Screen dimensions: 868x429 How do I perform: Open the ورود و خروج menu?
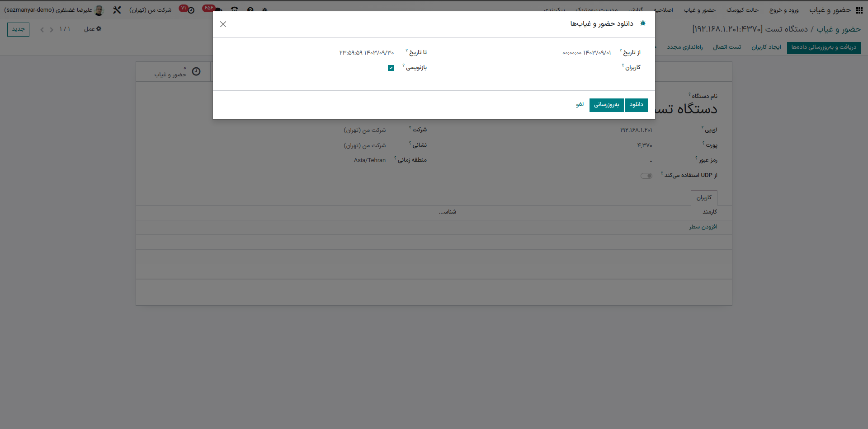point(784,10)
